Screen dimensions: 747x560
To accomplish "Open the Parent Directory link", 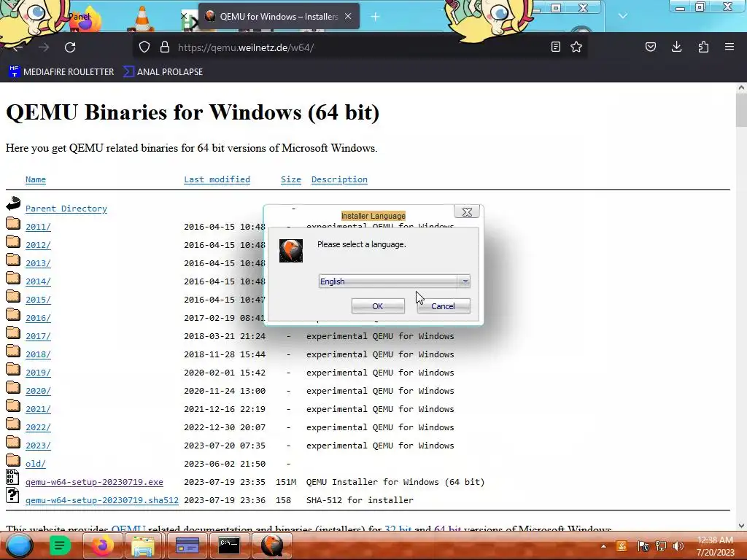I will [x=66, y=209].
